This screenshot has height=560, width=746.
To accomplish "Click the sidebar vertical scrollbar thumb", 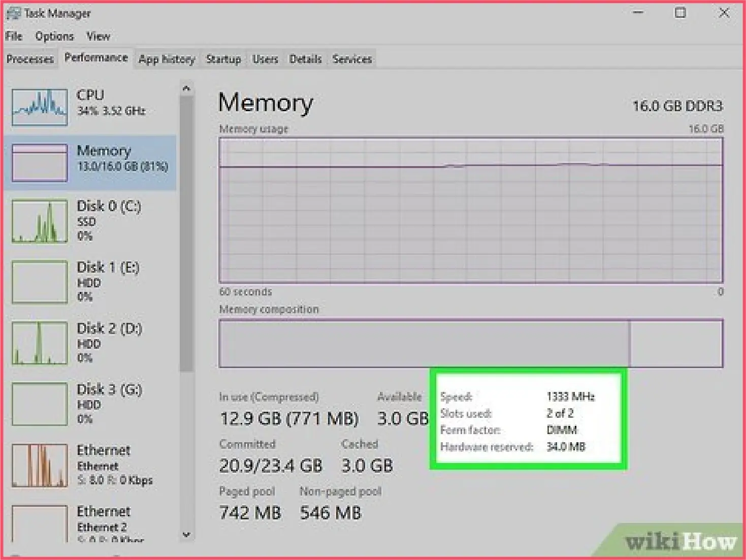I will click(x=186, y=234).
